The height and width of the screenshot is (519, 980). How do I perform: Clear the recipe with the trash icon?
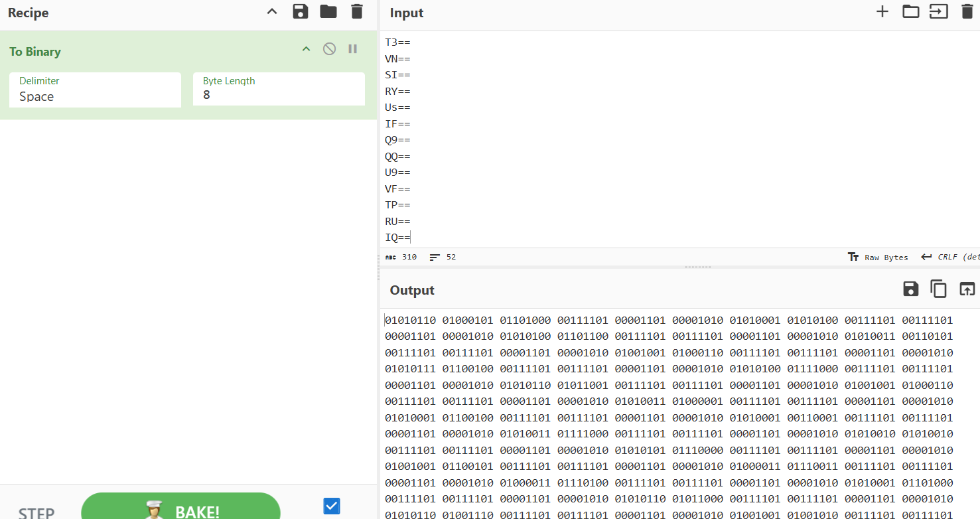(357, 11)
